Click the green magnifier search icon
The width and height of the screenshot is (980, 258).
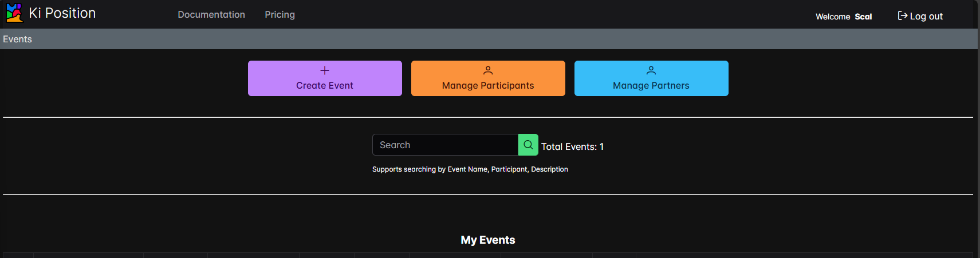528,145
